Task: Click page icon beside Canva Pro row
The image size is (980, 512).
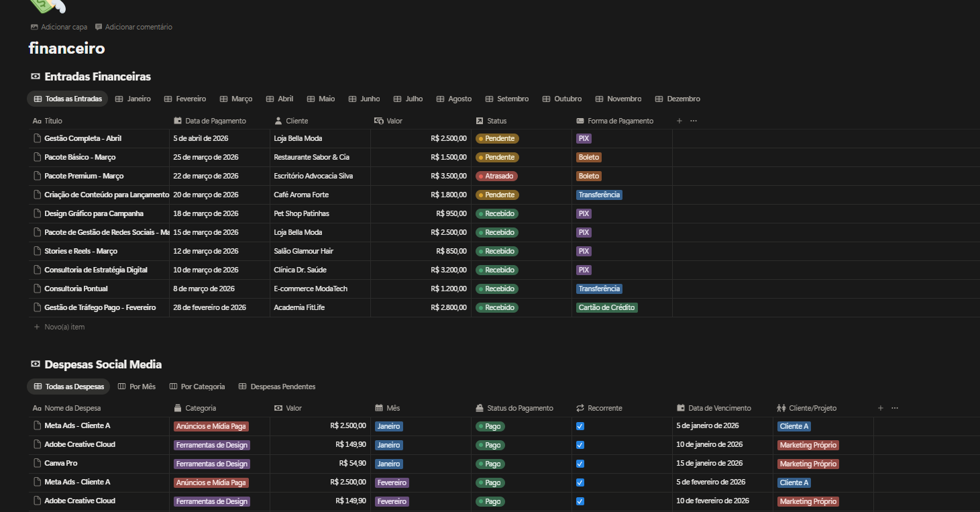Action: tap(38, 463)
